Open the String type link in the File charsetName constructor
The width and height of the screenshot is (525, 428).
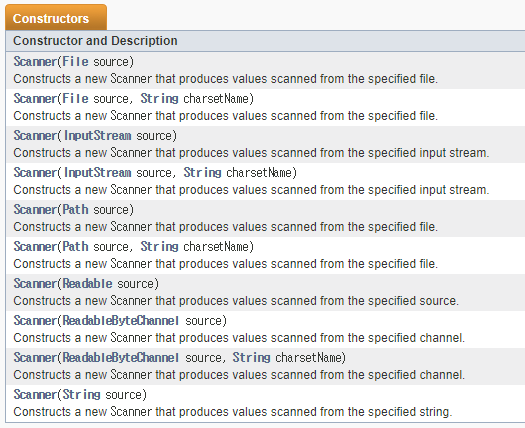click(x=159, y=98)
